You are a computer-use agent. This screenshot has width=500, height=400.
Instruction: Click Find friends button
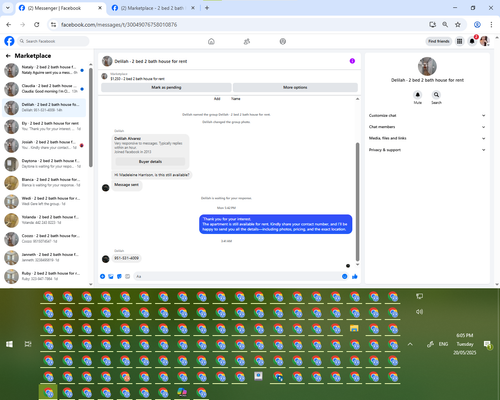439,41
